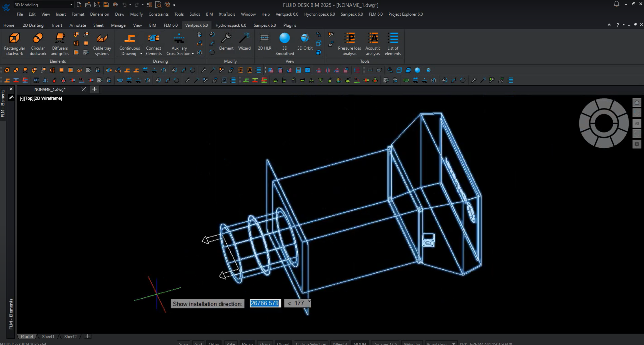Launch Connect Elements tool

pyautogui.click(x=153, y=43)
